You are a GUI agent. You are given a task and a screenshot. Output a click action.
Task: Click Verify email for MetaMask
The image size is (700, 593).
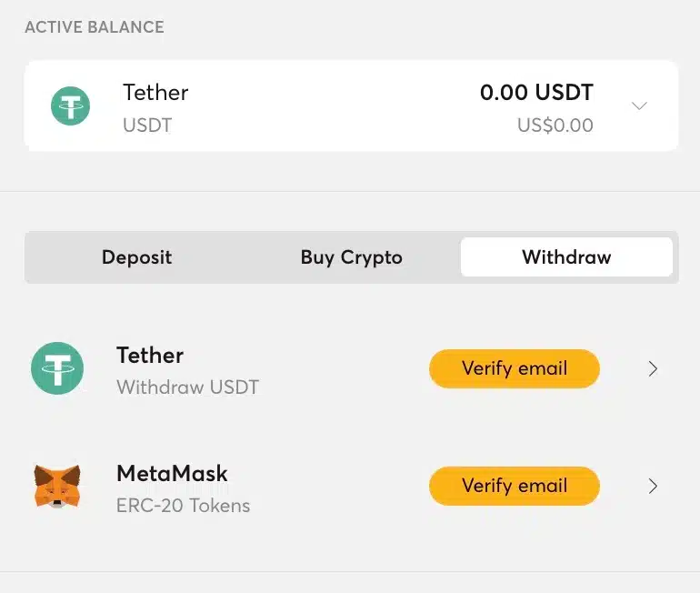click(515, 486)
